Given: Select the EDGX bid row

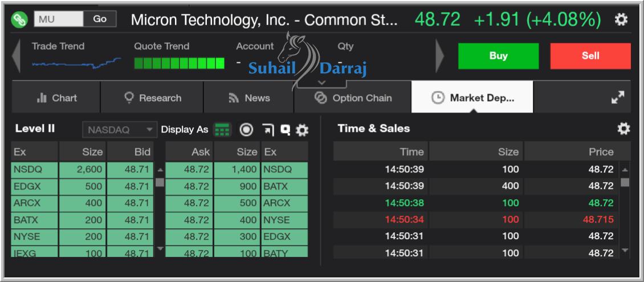Looking at the screenshot, I should tap(82, 187).
